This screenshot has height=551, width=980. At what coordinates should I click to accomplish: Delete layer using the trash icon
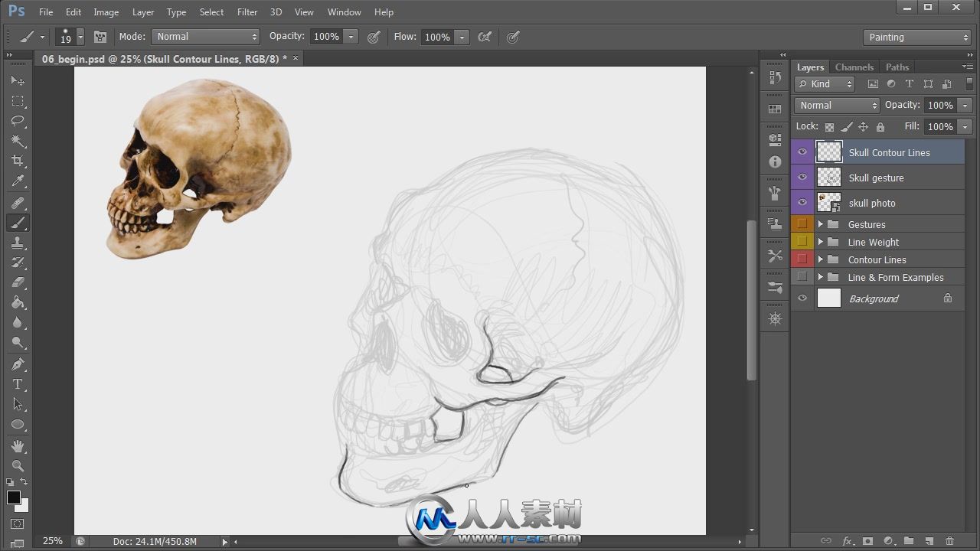949,541
